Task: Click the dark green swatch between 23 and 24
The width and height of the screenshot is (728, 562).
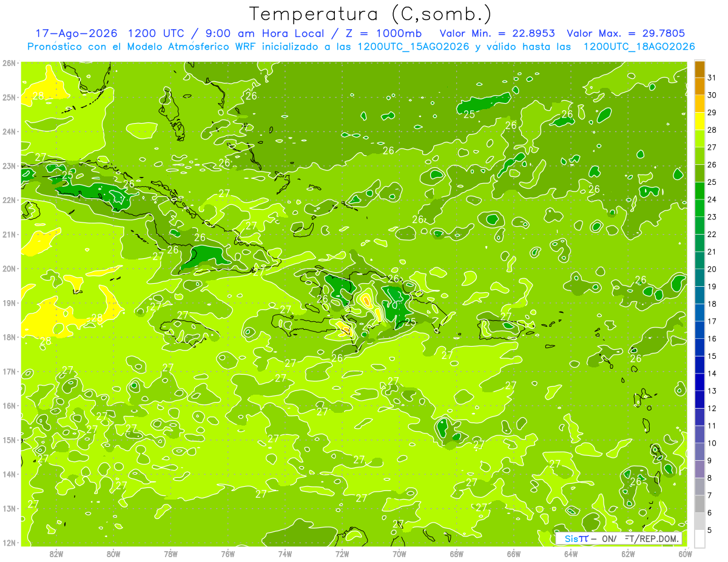Action: pos(699,209)
